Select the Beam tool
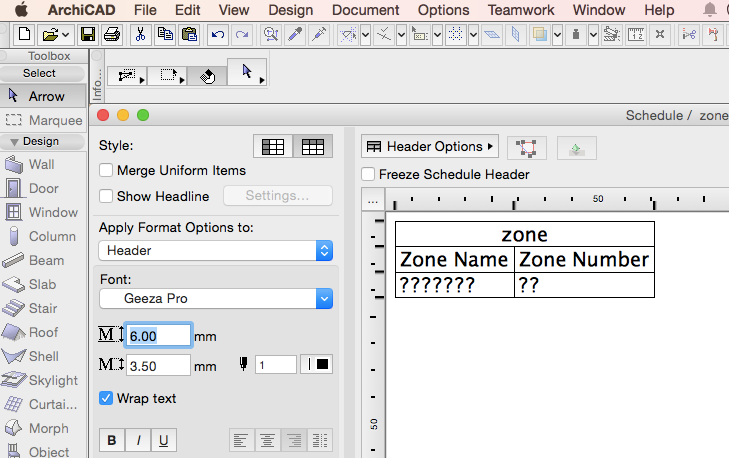 [x=43, y=260]
